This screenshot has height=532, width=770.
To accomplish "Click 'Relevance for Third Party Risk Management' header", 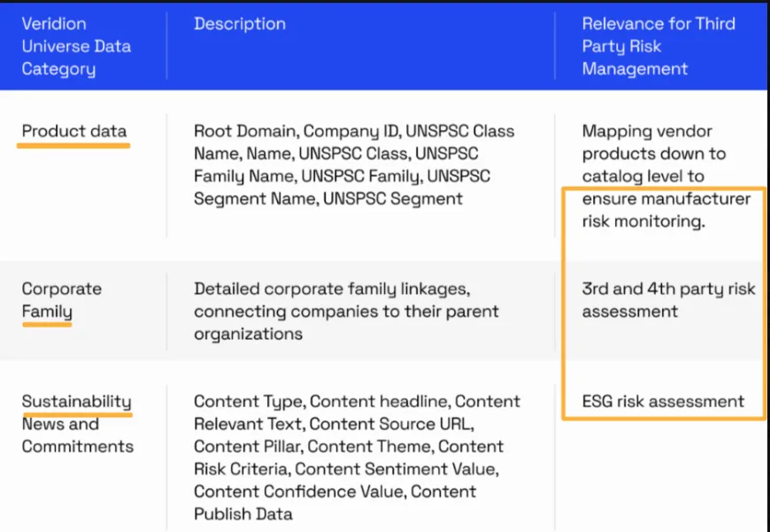I will coord(658,46).
